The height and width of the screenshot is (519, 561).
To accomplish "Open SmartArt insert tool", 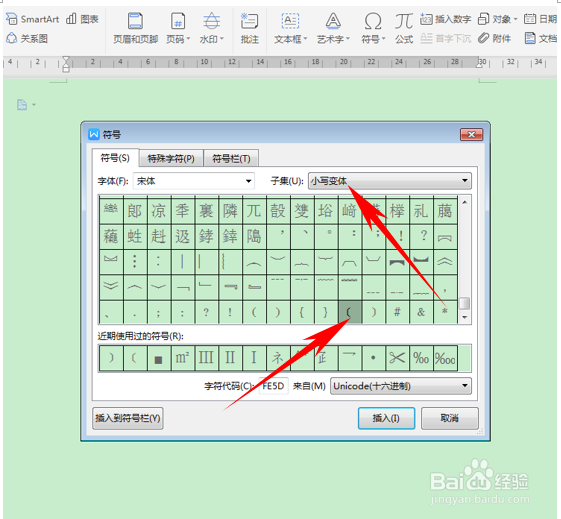I will tap(33, 19).
